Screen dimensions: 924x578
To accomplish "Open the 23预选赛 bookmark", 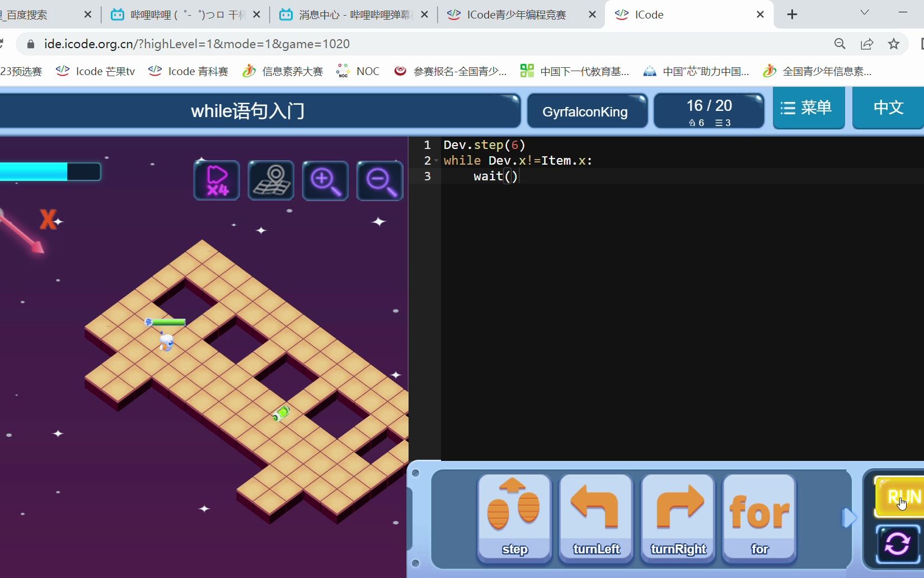I will (21, 71).
